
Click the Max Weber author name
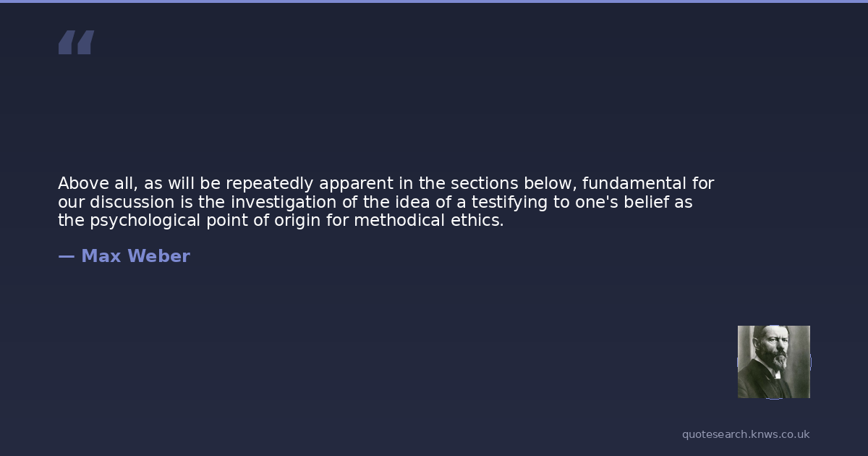click(x=135, y=256)
